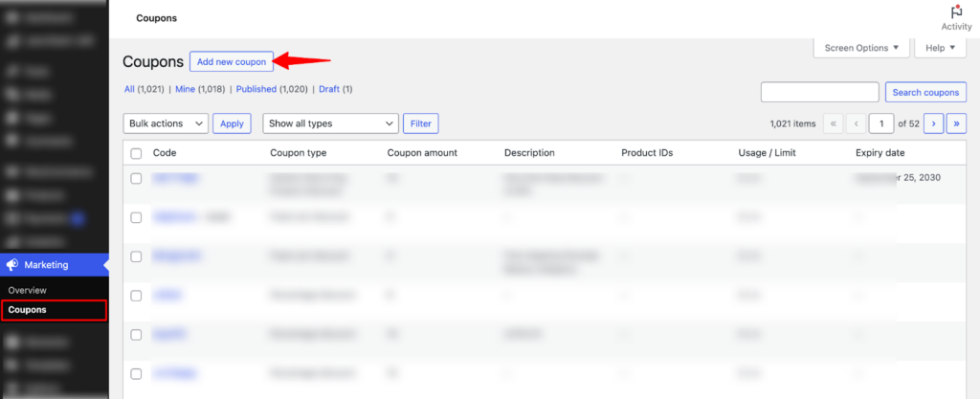The width and height of the screenshot is (980, 399).
Task: Expand the Show all types dropdown
Action: tap(330, 123)
